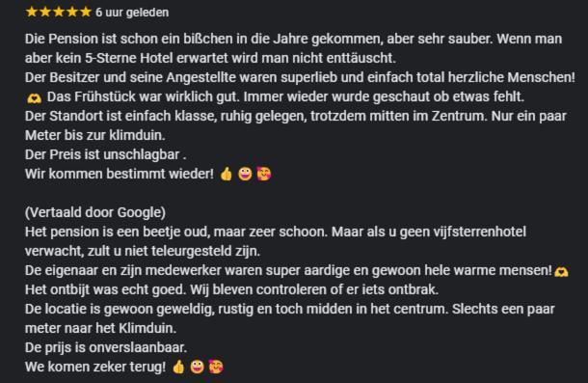Viewport: 588px width, 383px height.
Task: Click the second gold rating star
Action: 45,12
